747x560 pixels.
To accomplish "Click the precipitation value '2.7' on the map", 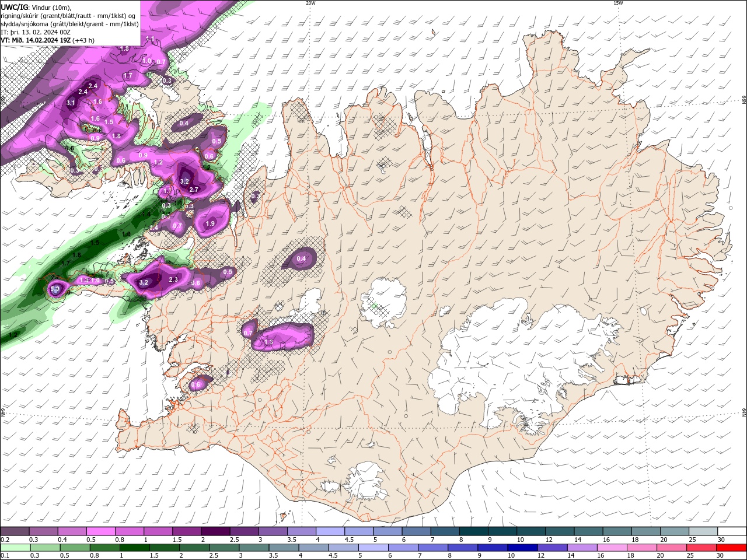I will [x=194, y=190].
